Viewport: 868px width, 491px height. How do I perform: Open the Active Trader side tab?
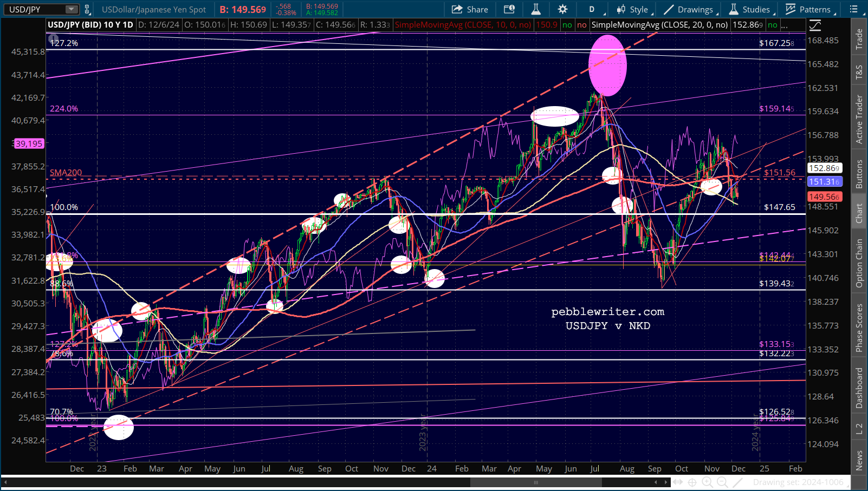859,120
